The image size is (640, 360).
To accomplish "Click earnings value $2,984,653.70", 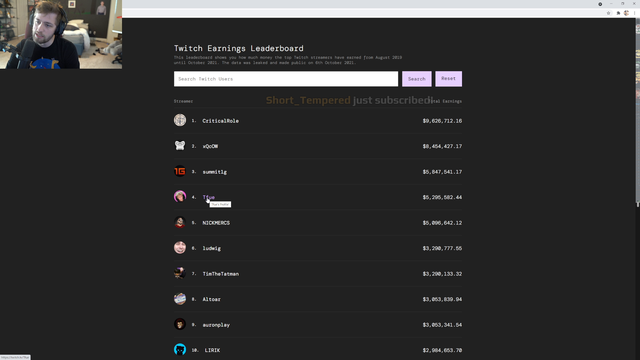I will click(x=442, y=350).
